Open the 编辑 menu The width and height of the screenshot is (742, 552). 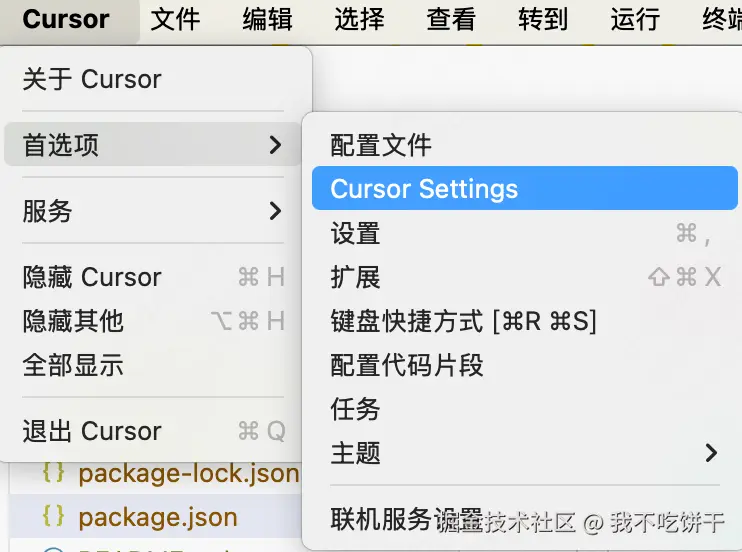point(267,19)
